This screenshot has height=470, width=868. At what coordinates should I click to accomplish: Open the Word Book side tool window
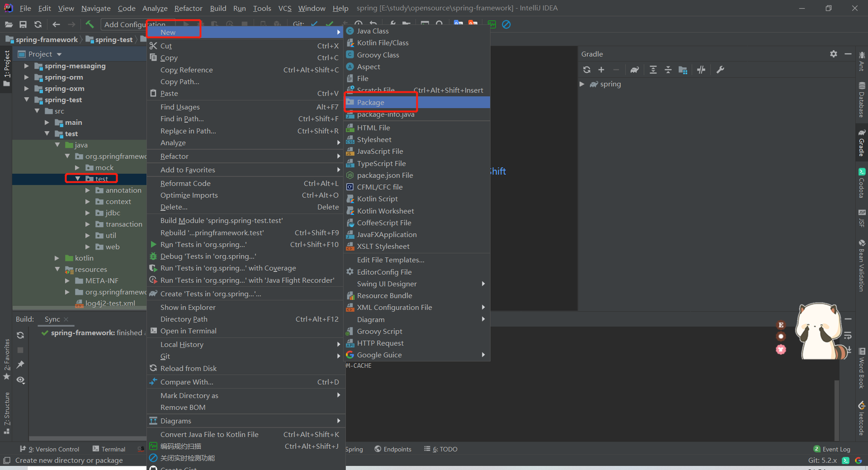(x=862, y=369)
